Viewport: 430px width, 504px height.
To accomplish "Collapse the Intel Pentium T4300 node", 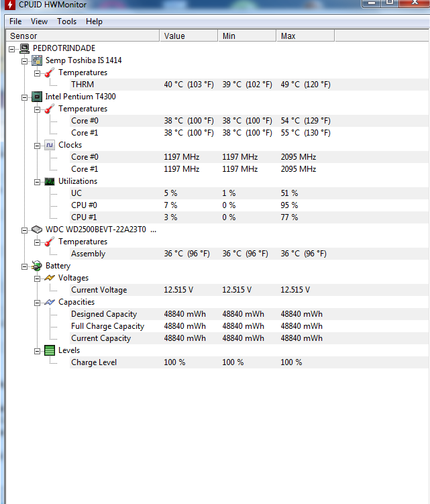I will 24,97.
